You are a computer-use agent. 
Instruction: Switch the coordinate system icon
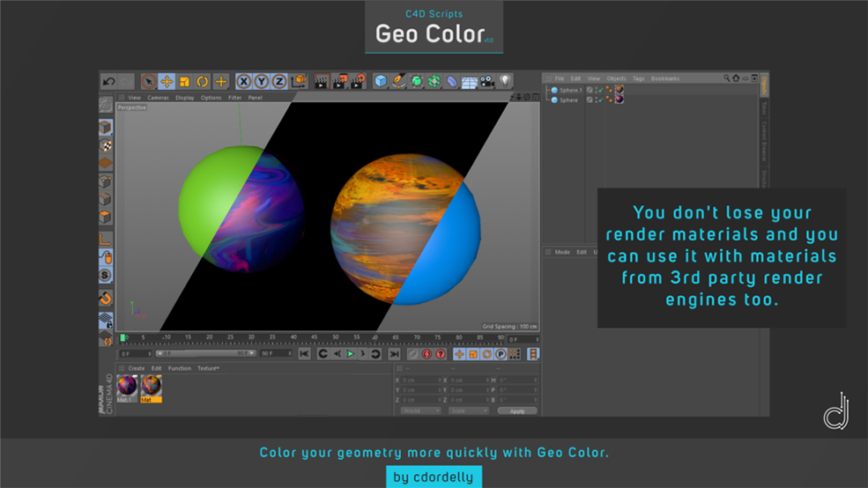[x=299, y=81]
